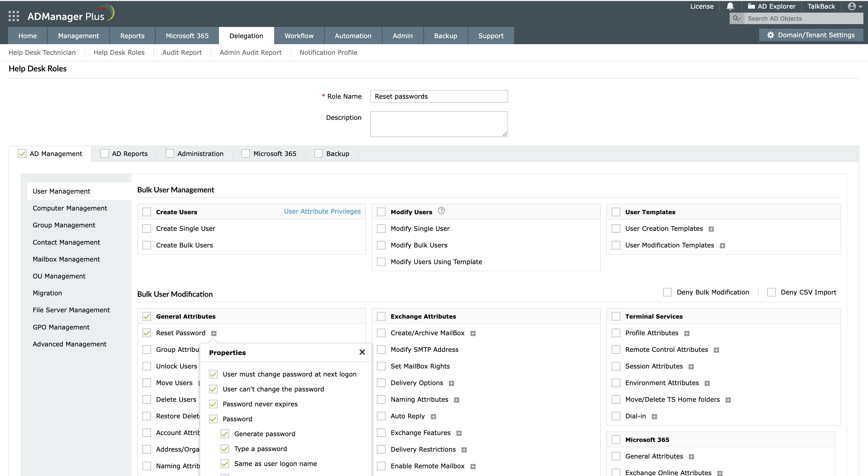This screenshot has height=476, width=868.
Task: Click inside the Description text box
Action: click(438, 124)
